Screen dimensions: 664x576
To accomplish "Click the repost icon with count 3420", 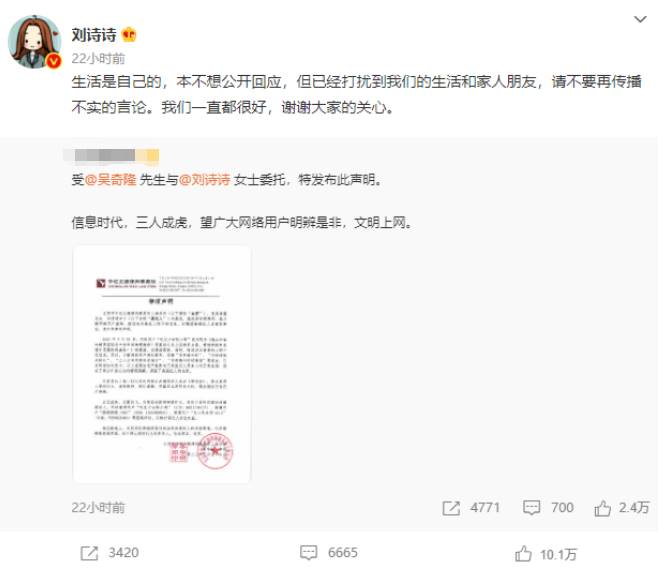I will click(x=89, y=553).
